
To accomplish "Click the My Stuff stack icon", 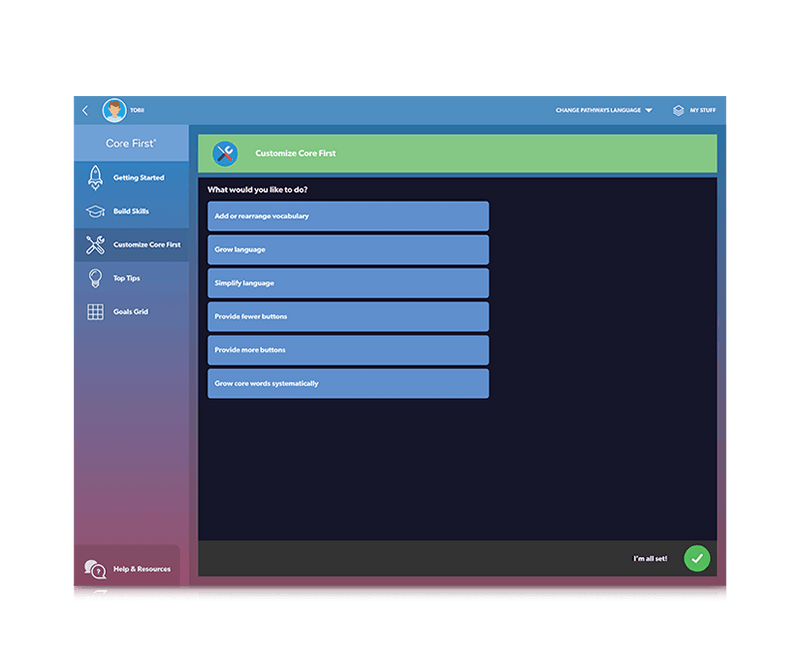I will pos(678,110).
